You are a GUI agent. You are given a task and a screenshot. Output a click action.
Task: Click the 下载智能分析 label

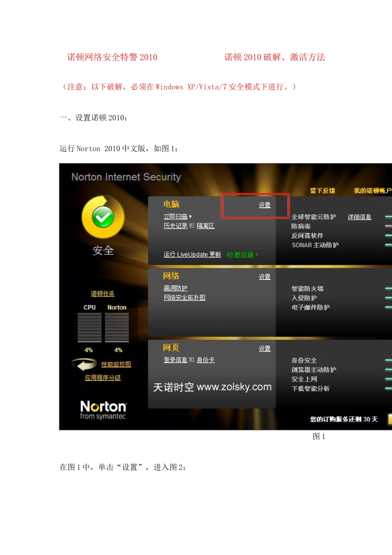click(x=310, y=389)
